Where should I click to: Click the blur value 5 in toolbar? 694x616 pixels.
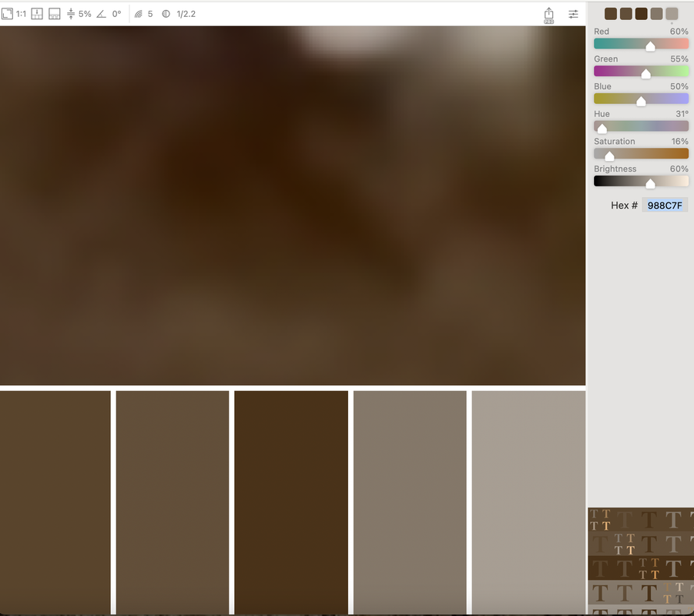coord(150,14)
